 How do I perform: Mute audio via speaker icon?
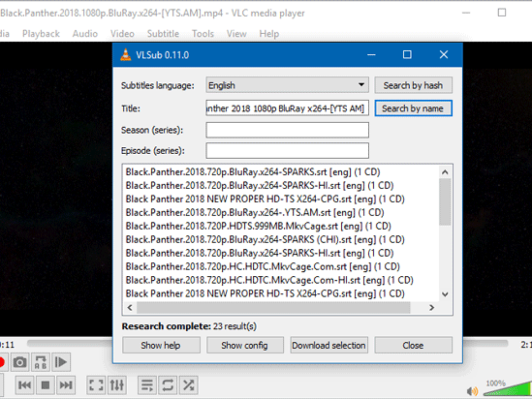click(x=473, y=391)
